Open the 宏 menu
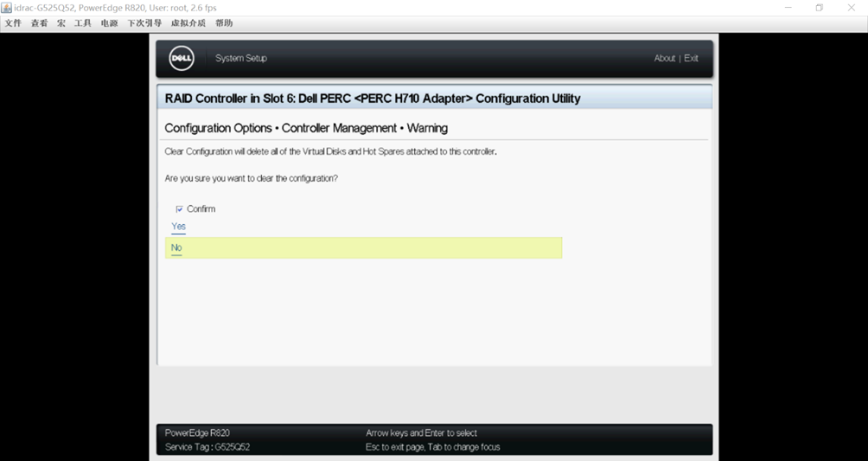Image resolution: width=868 pixels, height=461 pixels. pos(61,23)
